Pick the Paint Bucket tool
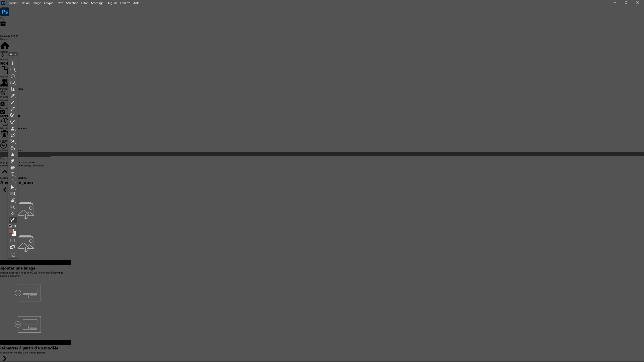 [x=13, y=148]
